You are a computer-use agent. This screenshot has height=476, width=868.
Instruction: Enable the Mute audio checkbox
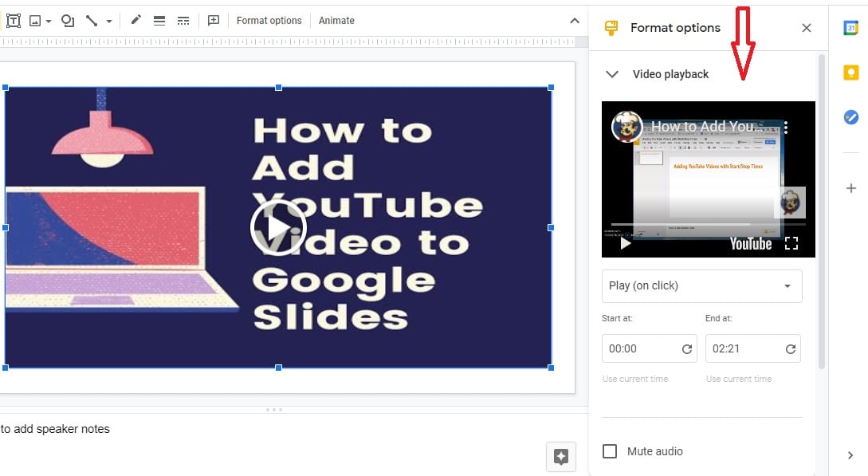pyautogui.click(x=610, y=451)
